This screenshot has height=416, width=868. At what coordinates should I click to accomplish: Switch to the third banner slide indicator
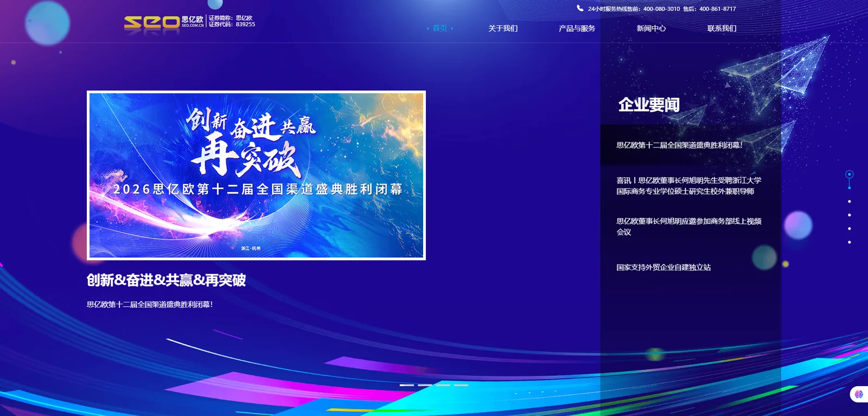(443, 385)
